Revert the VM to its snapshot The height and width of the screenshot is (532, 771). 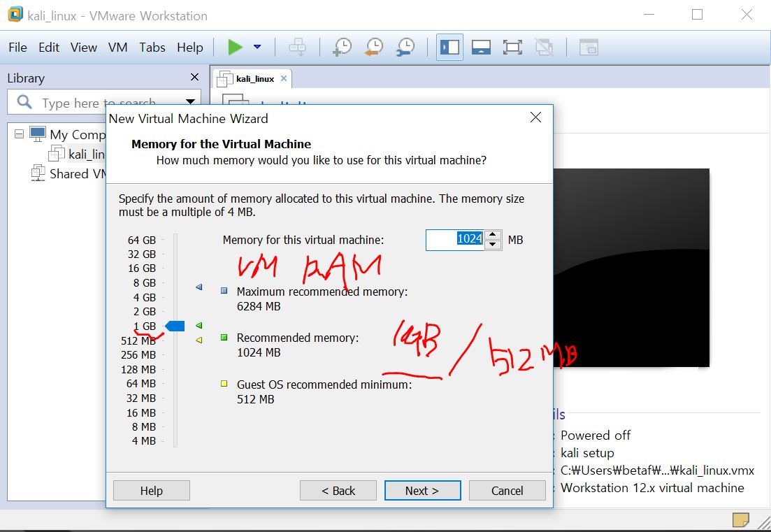pos(374,48)
